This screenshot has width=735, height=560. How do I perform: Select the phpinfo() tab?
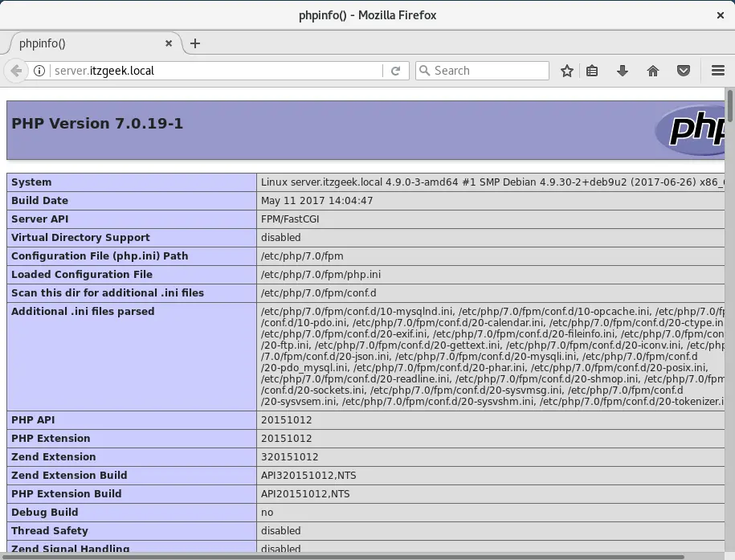[94, 43]
